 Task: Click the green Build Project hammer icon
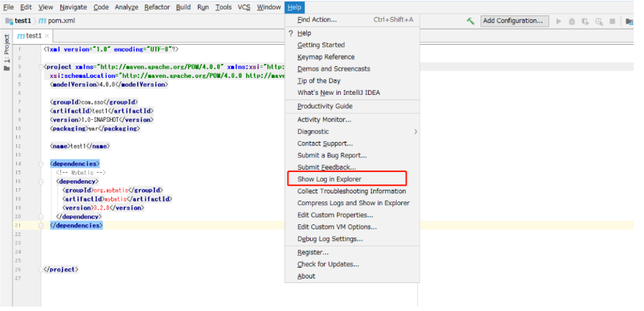click(471, 21)
